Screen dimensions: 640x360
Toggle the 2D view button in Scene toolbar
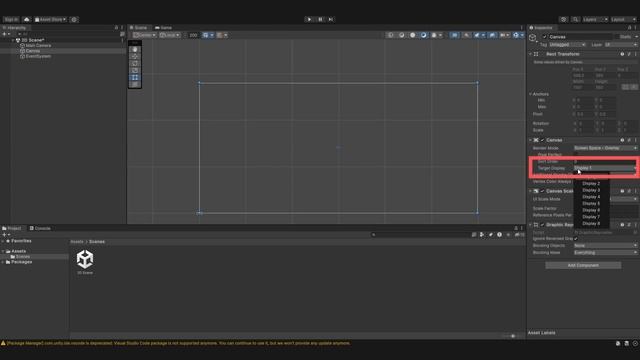coord(455,35)
